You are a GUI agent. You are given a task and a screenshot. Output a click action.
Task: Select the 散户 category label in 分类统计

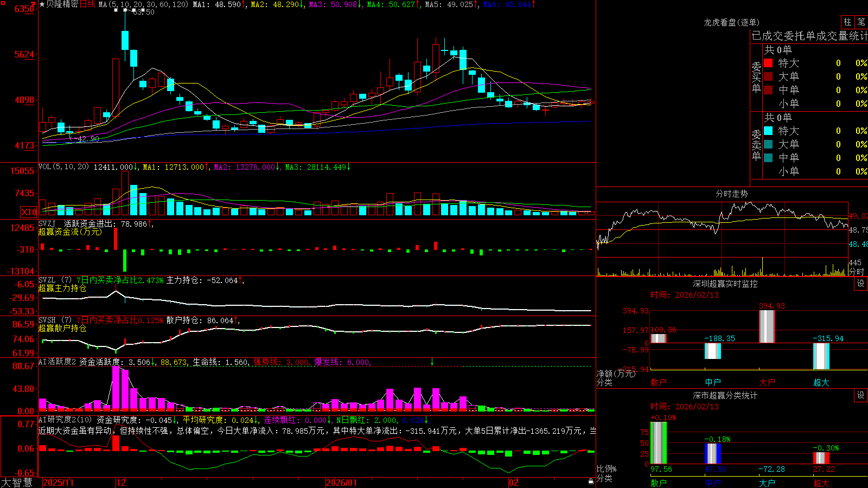tap(659, 483)
